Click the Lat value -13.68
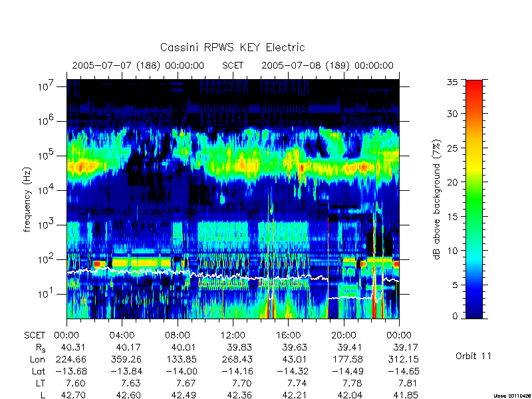 pyautogui.click(x=71, y=371)
